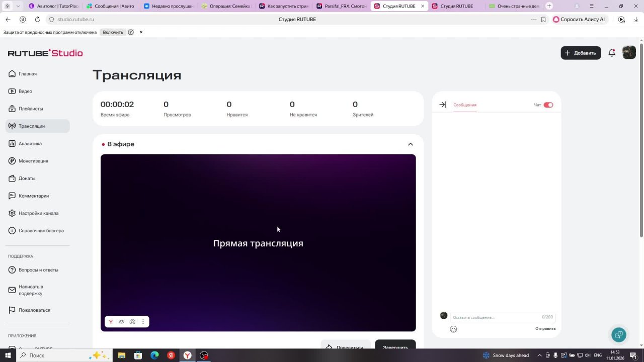644x362 pixels.
Task: Open Microsoft Edge from the taskbar
Action: (154, 355)
